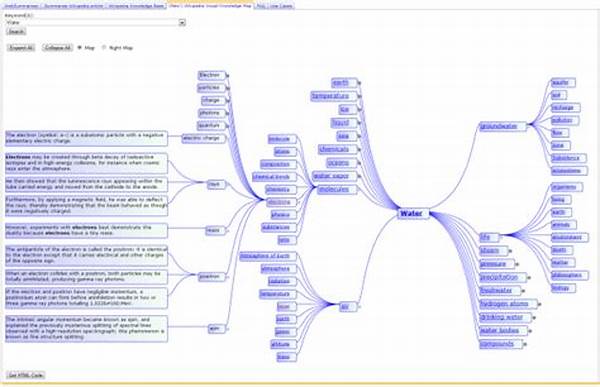Click the Collapse All button

(57, 48)
